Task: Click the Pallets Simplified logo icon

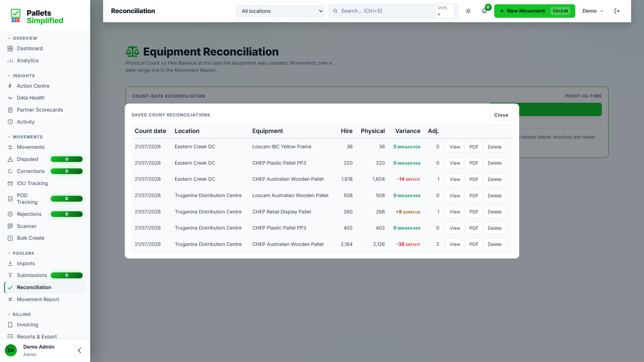Action: point(15,16)
